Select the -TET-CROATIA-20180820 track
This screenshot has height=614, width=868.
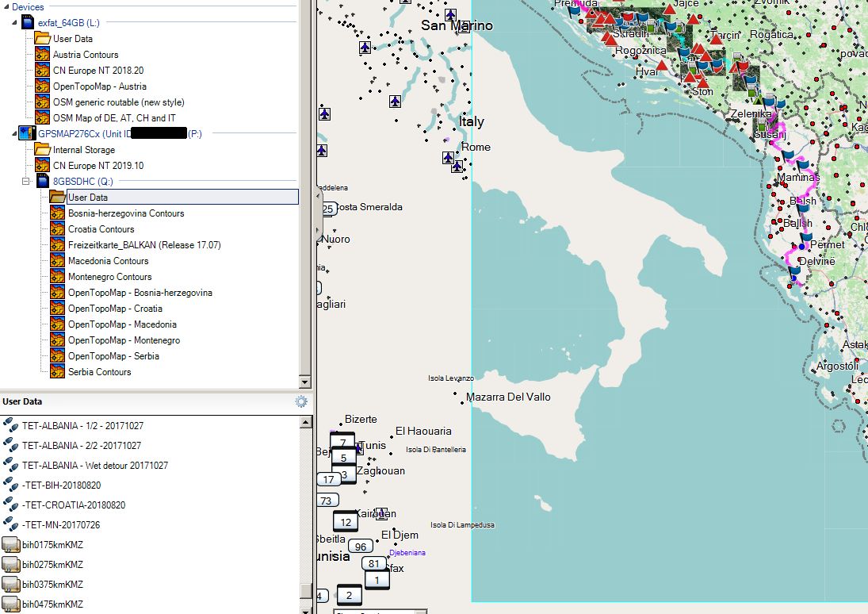click(74, 505)
